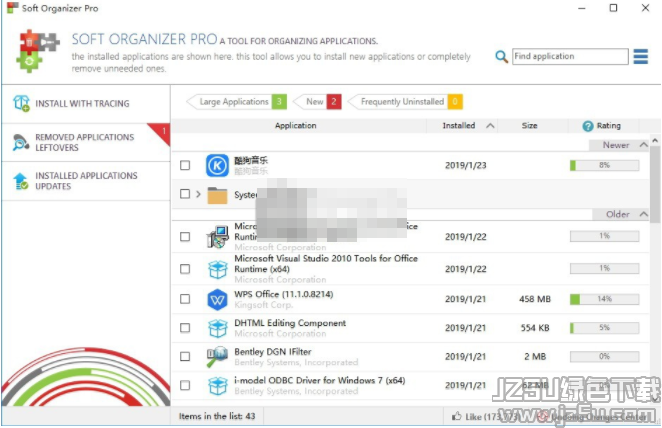Click the DHTML Editing Component 5% rating bar
This screenshot has width=662, height=428.
(604, 328)
